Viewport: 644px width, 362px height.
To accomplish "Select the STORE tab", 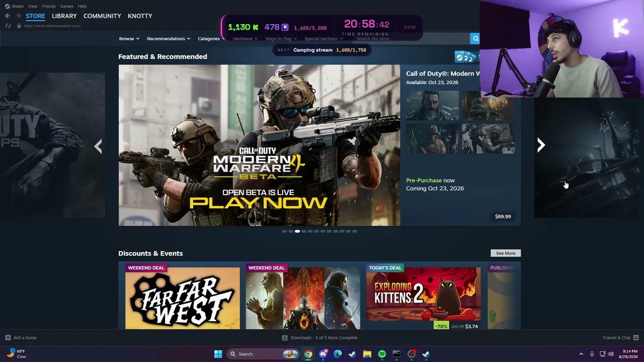I will pos(35,16).
